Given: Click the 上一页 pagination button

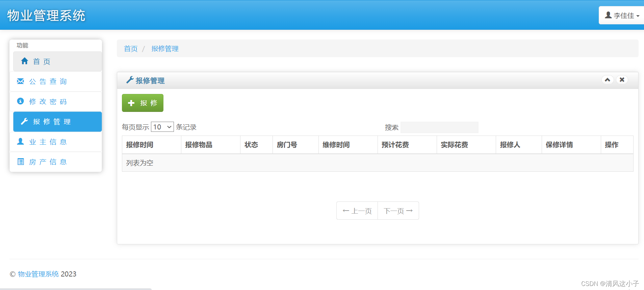Looking at the screenshot, I should click(357, 211).
